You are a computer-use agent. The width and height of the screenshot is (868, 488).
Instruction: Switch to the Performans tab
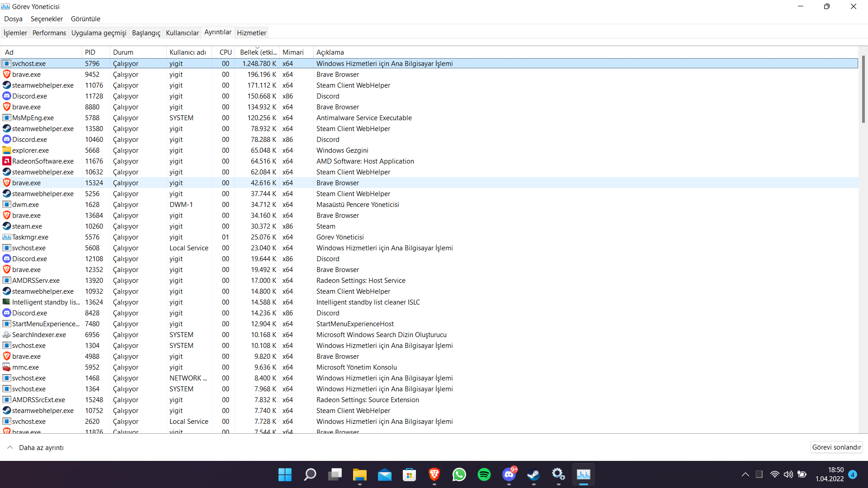point(49,33)
